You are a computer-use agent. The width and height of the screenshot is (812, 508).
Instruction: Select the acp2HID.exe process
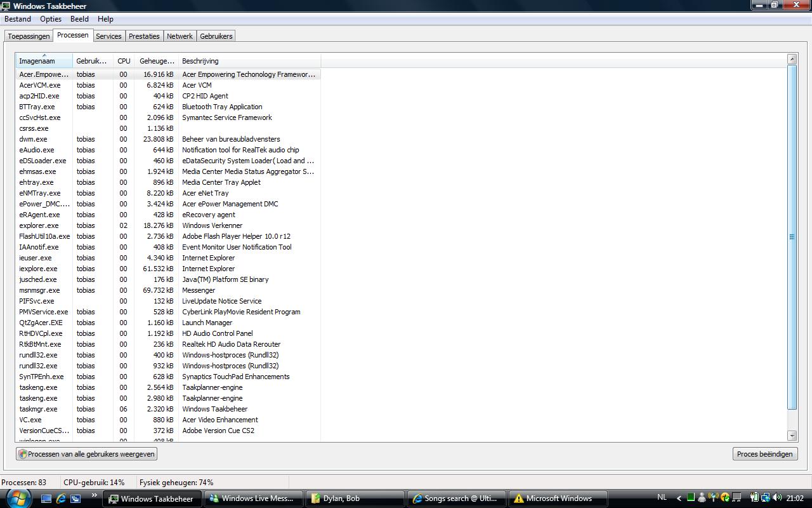(168, 96)
